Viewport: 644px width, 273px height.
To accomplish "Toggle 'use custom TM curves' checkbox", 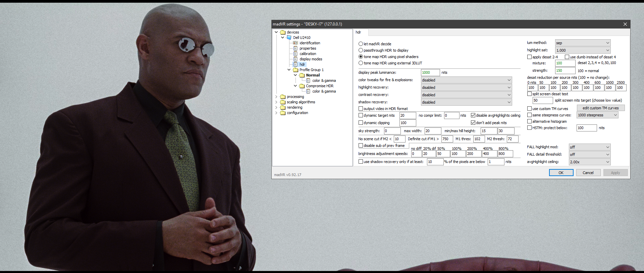I will pos(530,109).
